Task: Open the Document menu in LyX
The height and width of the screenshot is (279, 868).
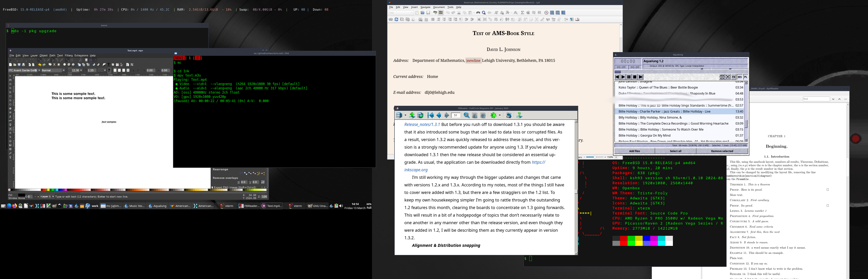Action: (x=439, y=7)
